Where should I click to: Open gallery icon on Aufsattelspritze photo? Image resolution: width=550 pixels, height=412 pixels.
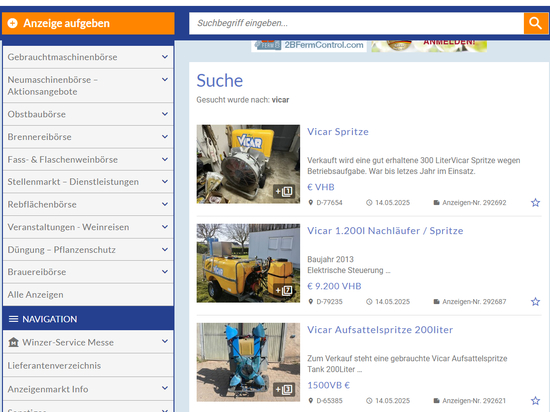[x=284, y=389]
